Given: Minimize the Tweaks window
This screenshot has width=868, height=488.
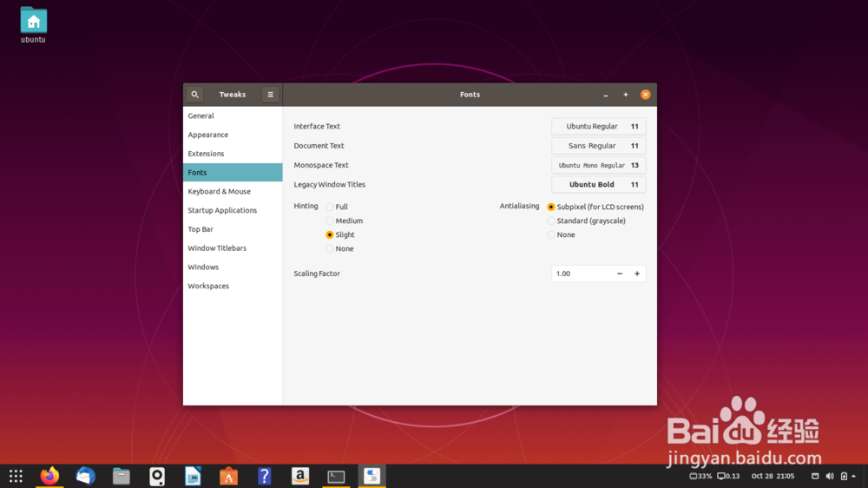Looking at the screenshot, I should (x=606, y=95).
